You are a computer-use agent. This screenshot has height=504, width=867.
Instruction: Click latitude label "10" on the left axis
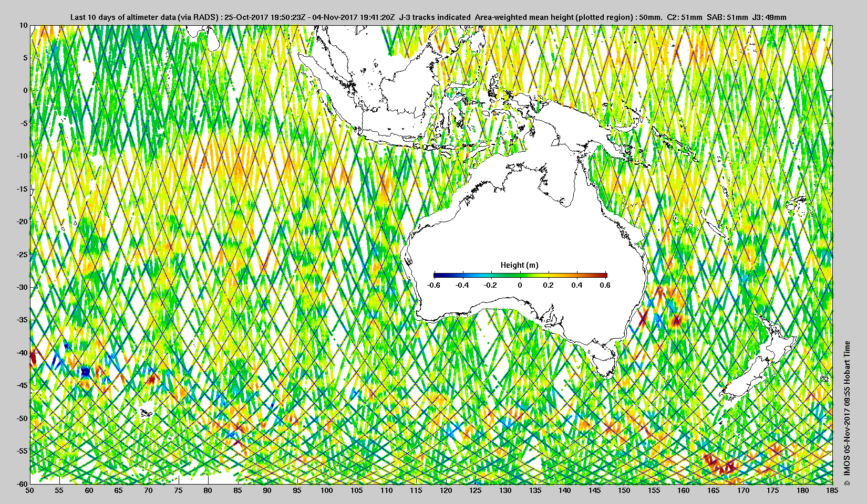[23, 25]
